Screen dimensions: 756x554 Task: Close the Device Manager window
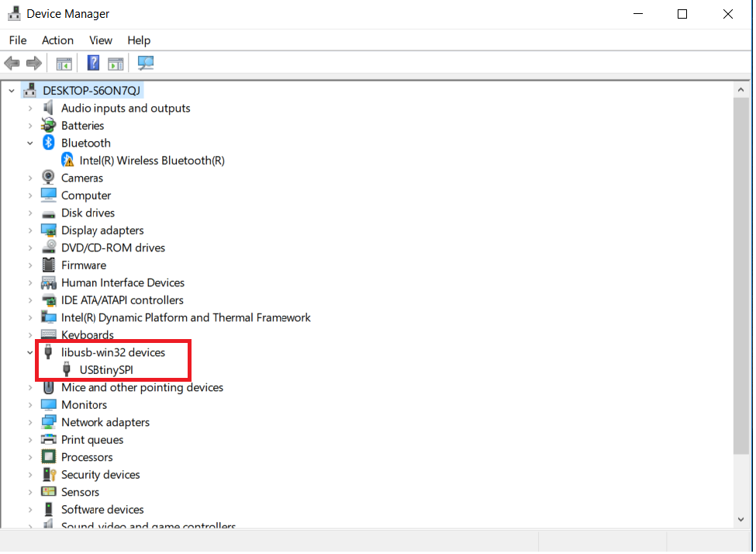click(728, 14)
